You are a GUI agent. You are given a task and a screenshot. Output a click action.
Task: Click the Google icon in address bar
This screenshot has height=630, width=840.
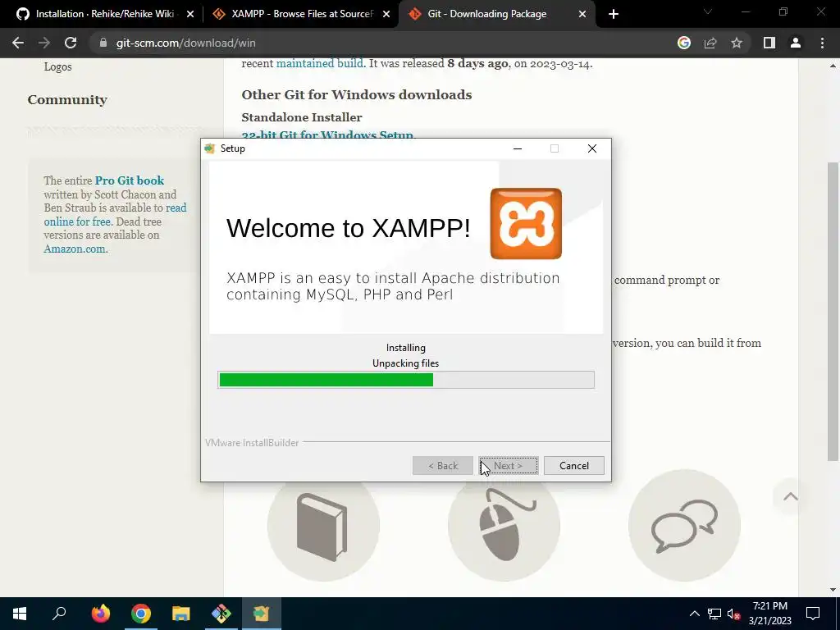[x=684, y=43]
